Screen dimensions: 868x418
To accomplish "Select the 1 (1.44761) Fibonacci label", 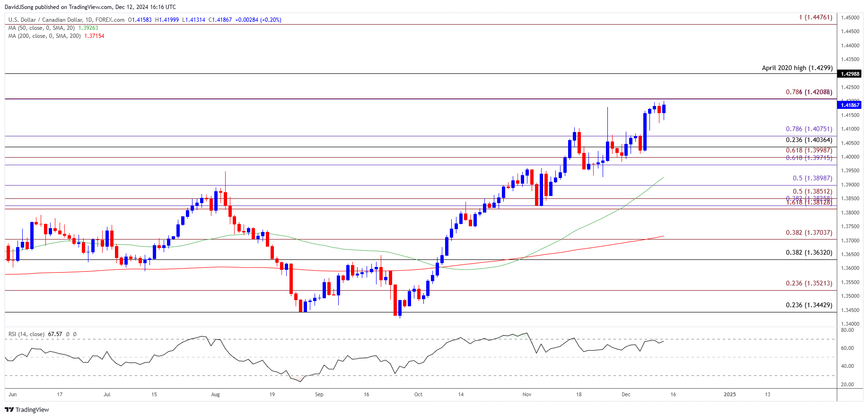I will [x=815, y=18].
